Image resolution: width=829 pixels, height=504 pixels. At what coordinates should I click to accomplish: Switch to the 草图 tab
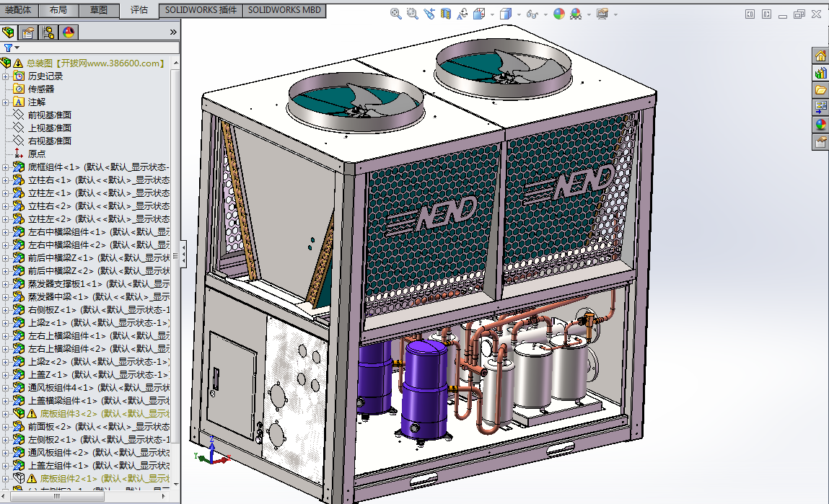point(99,10)
